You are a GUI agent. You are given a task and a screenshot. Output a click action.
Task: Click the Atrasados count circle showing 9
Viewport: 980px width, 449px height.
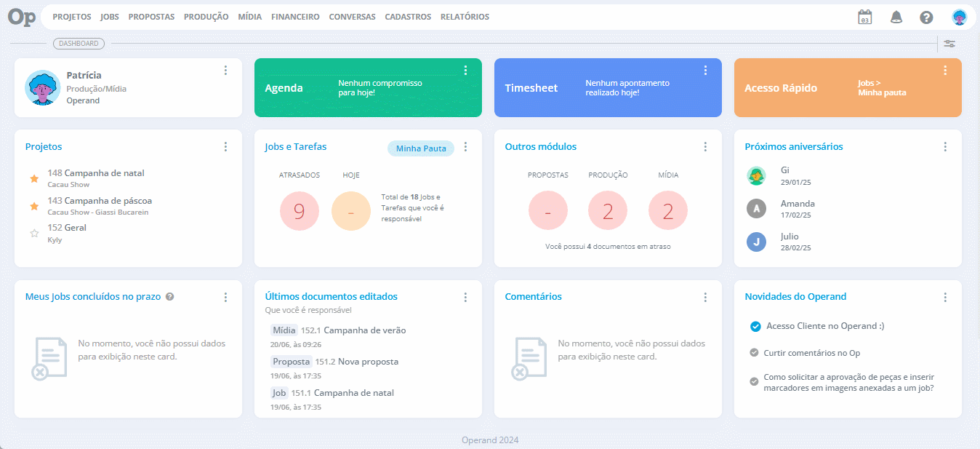300,211
